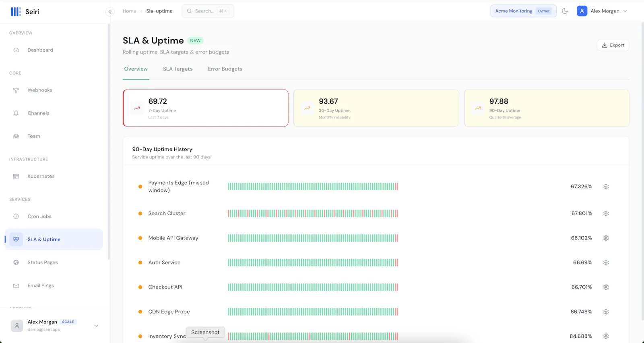Export the SLA report

point(613,45)
